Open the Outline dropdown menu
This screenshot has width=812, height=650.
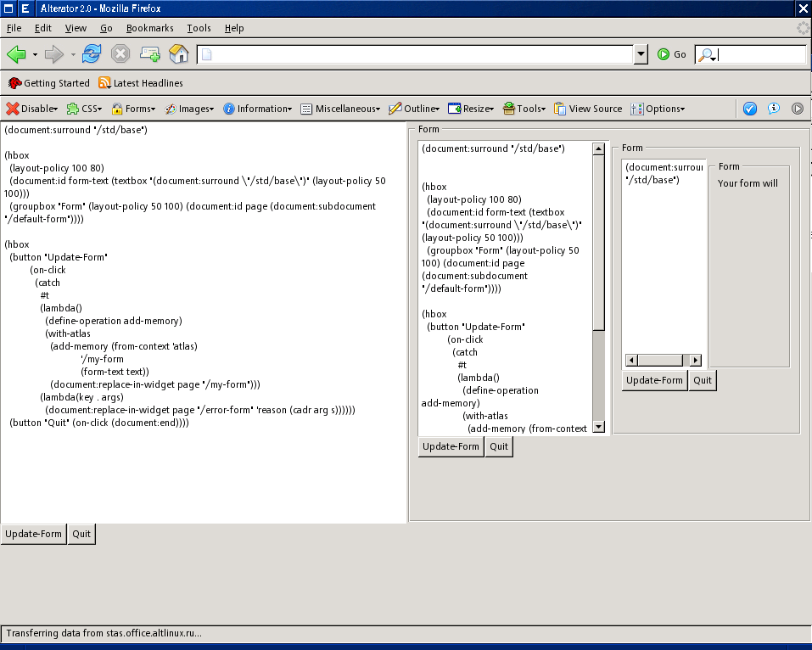(x=414, y=109)
